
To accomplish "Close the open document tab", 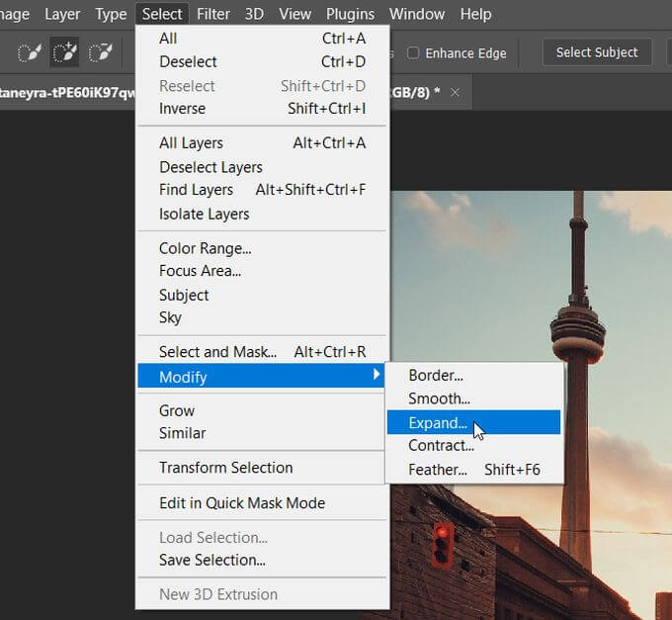I will click(x=455, y=92).
